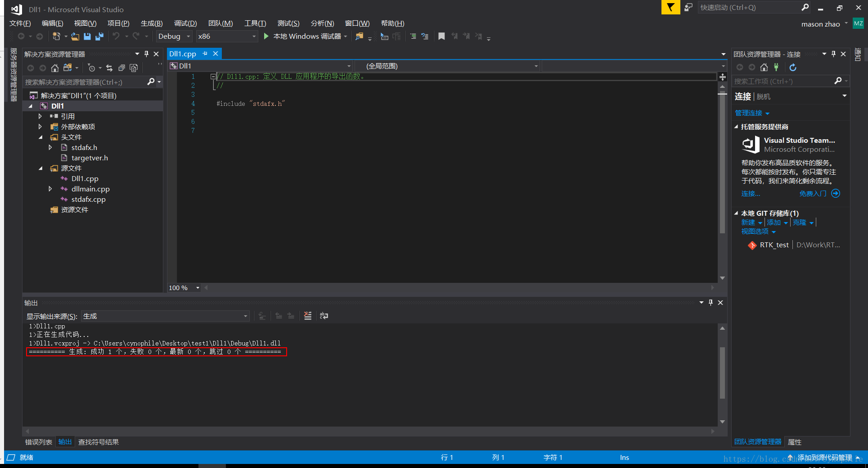868x468 pixels.
Task: Click the 连接... link under Visual Studio Team
Action: [x=751, y=193]
